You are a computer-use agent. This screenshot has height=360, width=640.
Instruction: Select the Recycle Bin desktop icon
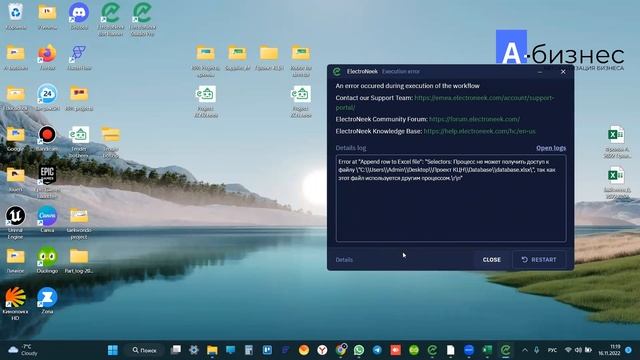click(x=16, y=16)
